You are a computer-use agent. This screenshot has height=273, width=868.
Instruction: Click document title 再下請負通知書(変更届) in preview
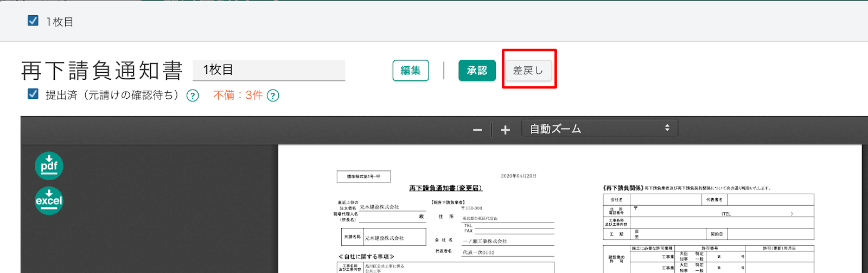click(x=445, y=188)
